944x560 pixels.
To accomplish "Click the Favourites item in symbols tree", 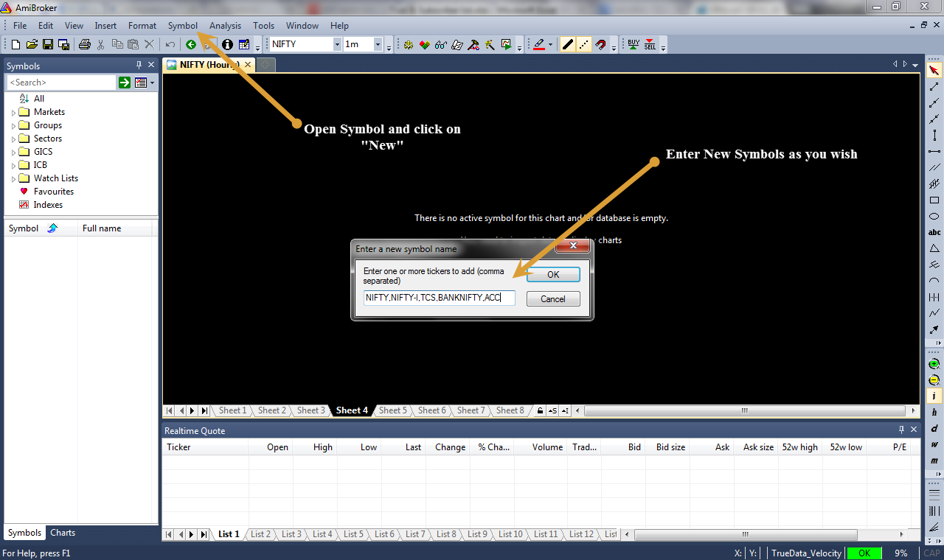I will (54, 192).
